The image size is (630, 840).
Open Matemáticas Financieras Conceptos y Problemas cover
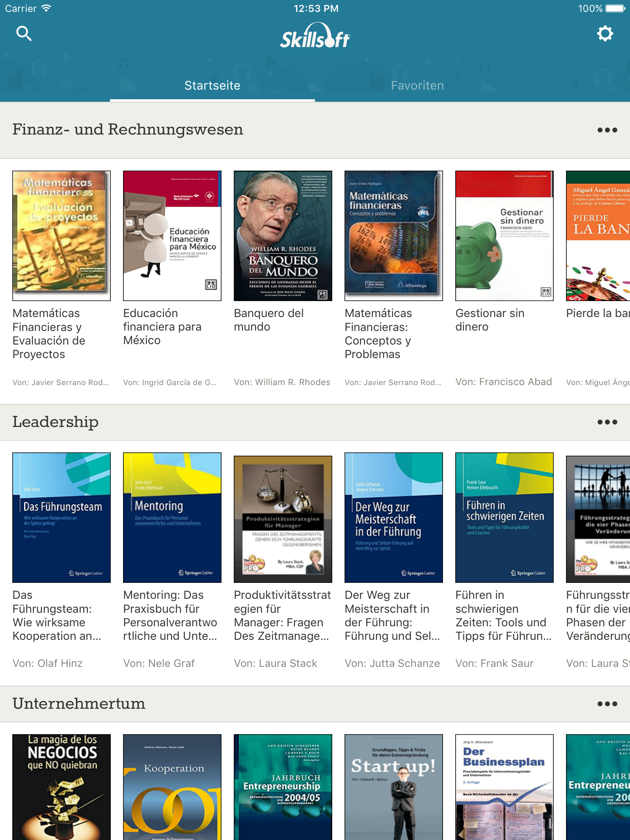pyautogui.click(x=394, y=236)
